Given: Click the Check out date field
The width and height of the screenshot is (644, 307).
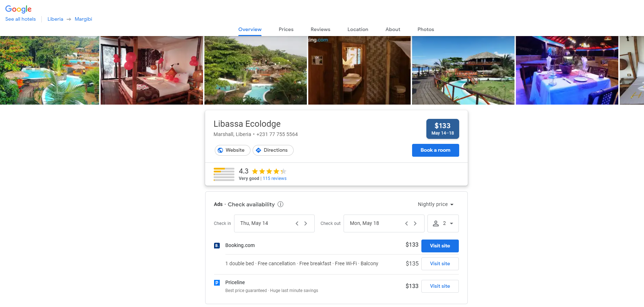Looking at the screenshot, I should (x=384, y=223).
